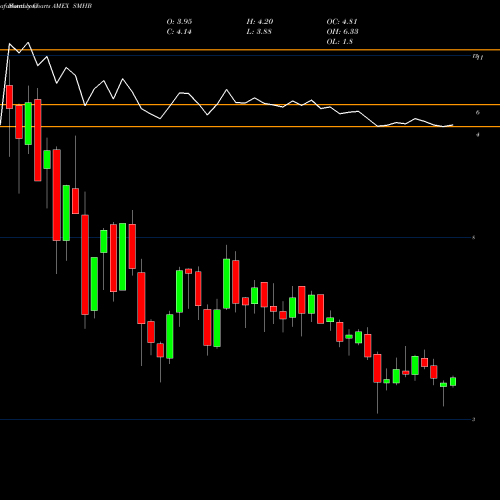Click the 'H: 4.20' high value
Screen dimensions: 500x500
pos(260,22)
